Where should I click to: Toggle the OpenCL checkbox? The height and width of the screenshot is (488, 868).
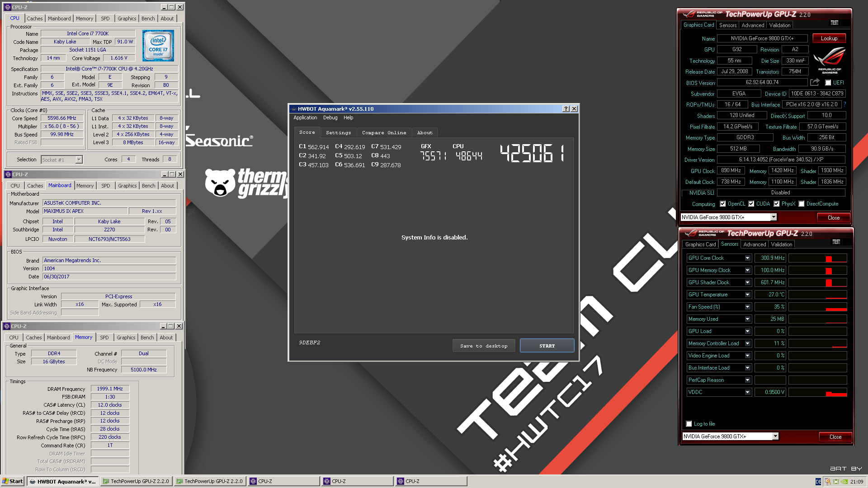pos(723,204)
